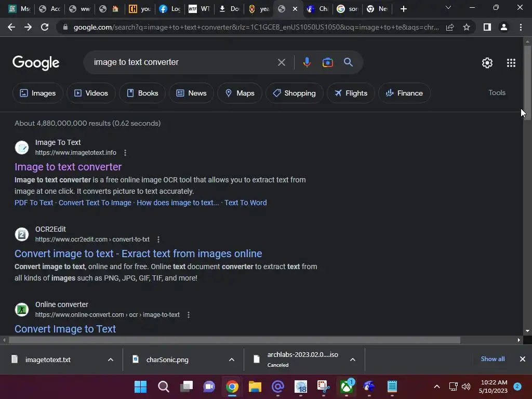Share this page icon in address bar

click(450, 27)
